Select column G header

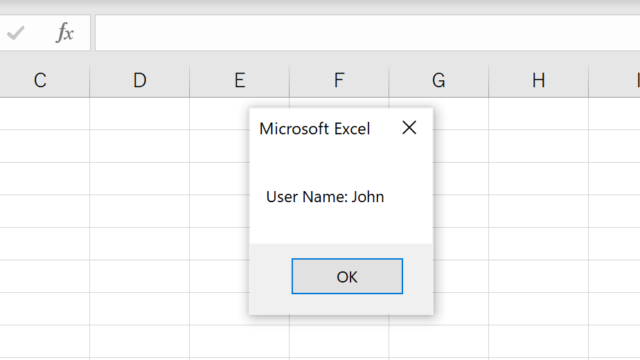click(439, 80)
